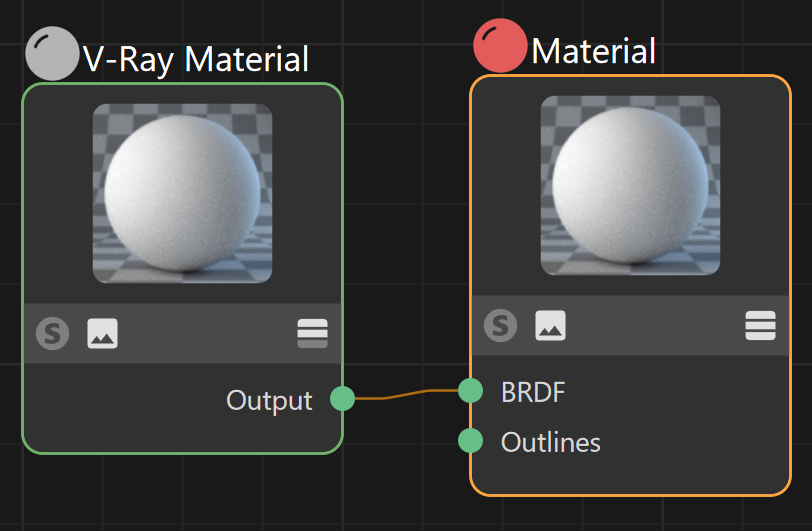Screen dimensions: 812x531
Task: Toggle preview image icon on V-Ray Material node
Action: click(103, 333)
